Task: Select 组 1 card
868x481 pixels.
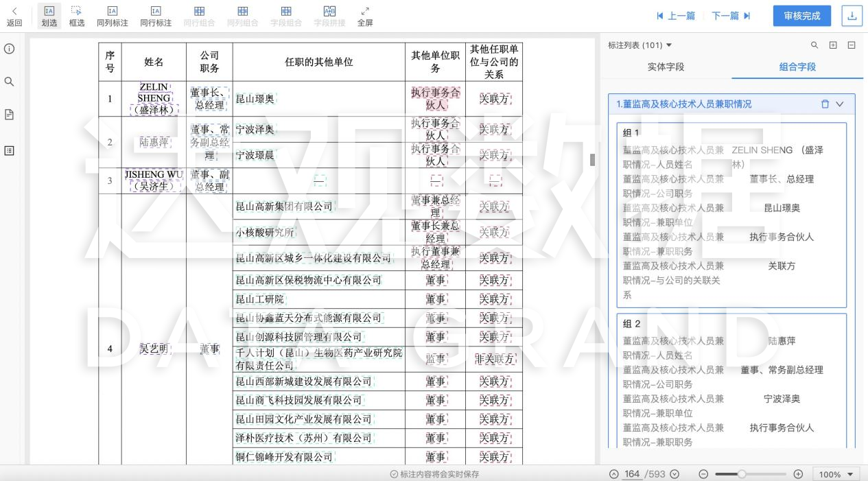Action: click(731, 215)
